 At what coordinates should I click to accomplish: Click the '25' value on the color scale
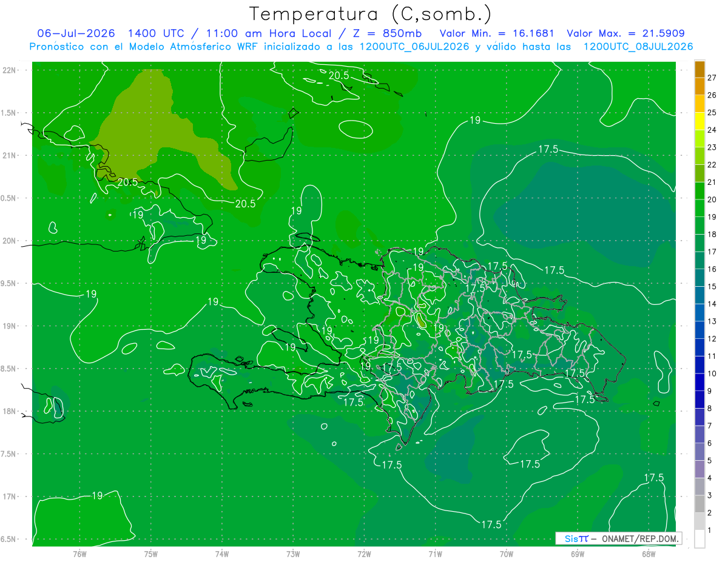(712, 112)
